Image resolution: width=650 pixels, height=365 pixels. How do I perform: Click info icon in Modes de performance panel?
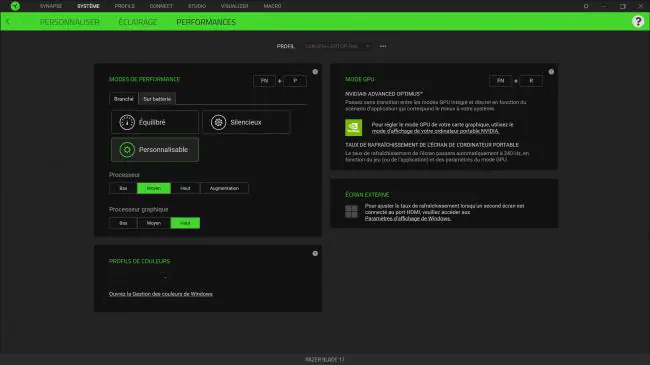click(315, 72)
